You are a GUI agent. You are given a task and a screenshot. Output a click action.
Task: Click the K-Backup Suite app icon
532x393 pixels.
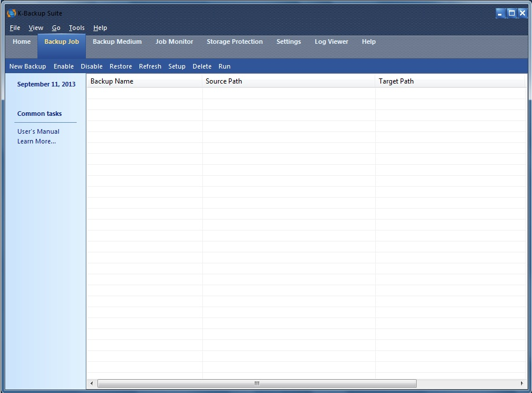tap(11, 13)
